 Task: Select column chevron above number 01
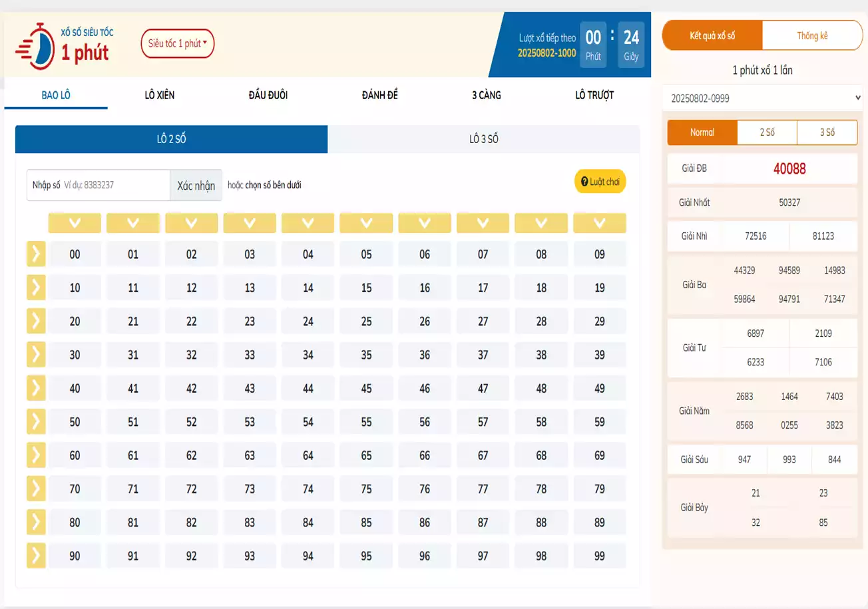(133, 223)
